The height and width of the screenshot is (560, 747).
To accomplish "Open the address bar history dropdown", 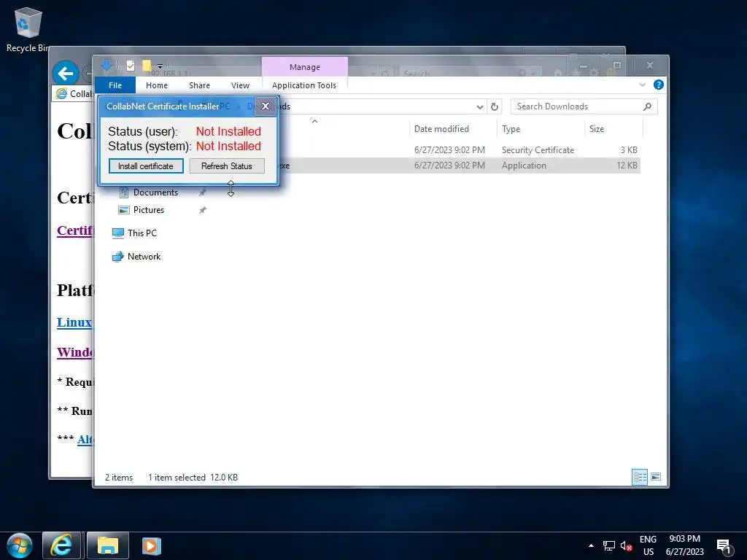I will coord(479,106).
